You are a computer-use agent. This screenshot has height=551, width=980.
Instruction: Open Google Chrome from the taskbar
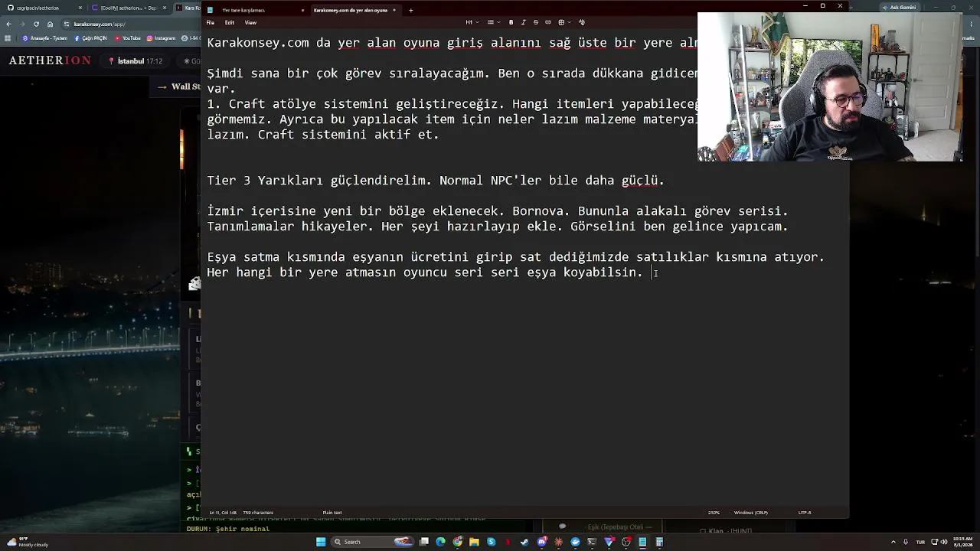point(458,542)
